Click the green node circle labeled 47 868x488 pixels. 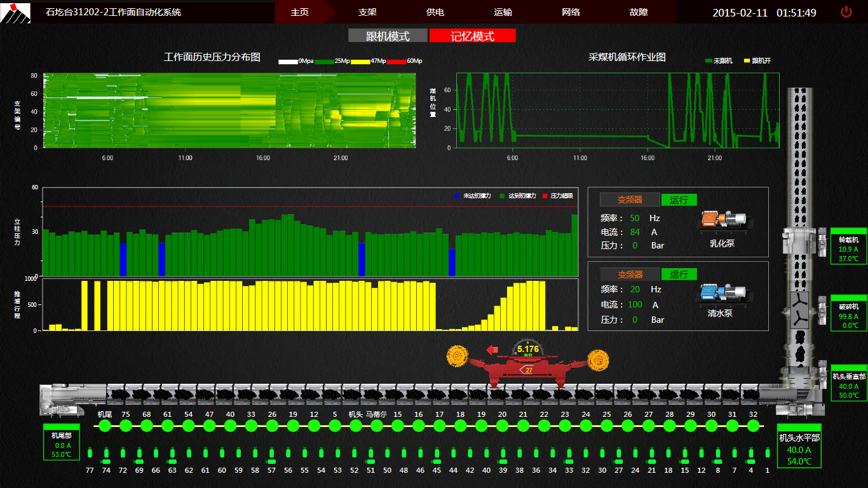209,426
